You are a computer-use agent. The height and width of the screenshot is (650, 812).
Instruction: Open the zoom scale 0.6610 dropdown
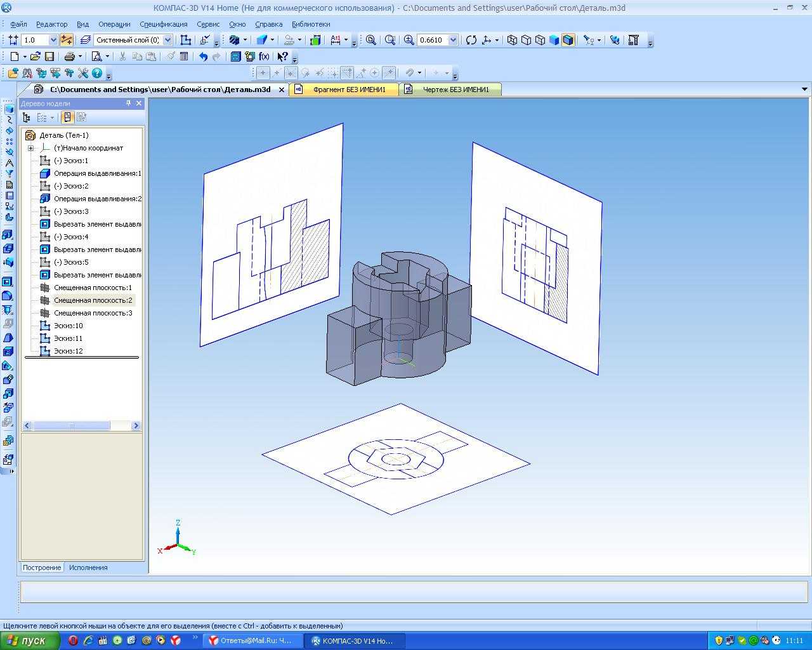453,40
